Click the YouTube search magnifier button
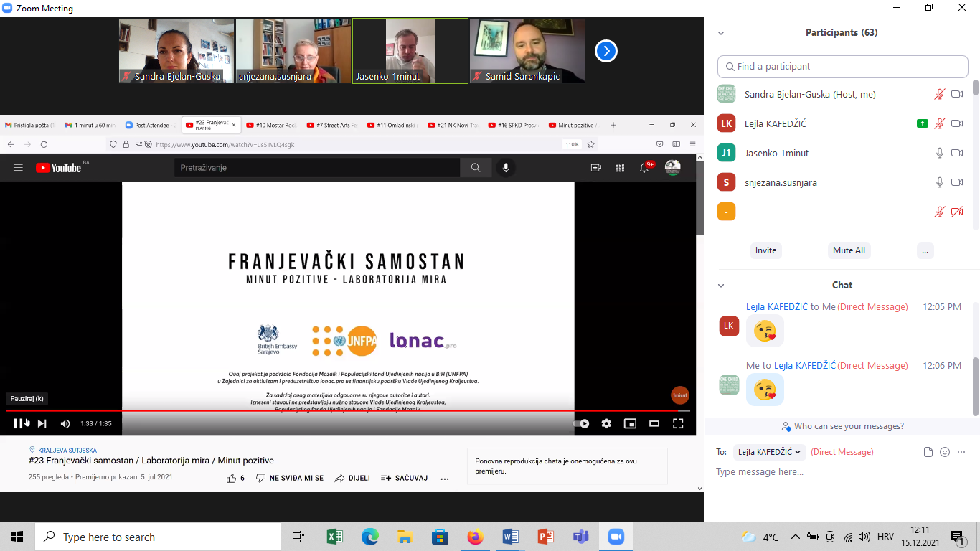Image resolution: width=980 pixels, height=551 pixels. pos(476,167)
